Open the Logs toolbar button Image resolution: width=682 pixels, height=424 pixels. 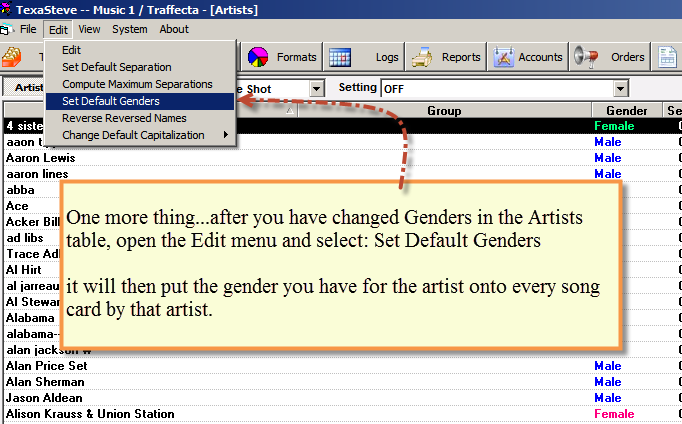(x=364, y=57)
